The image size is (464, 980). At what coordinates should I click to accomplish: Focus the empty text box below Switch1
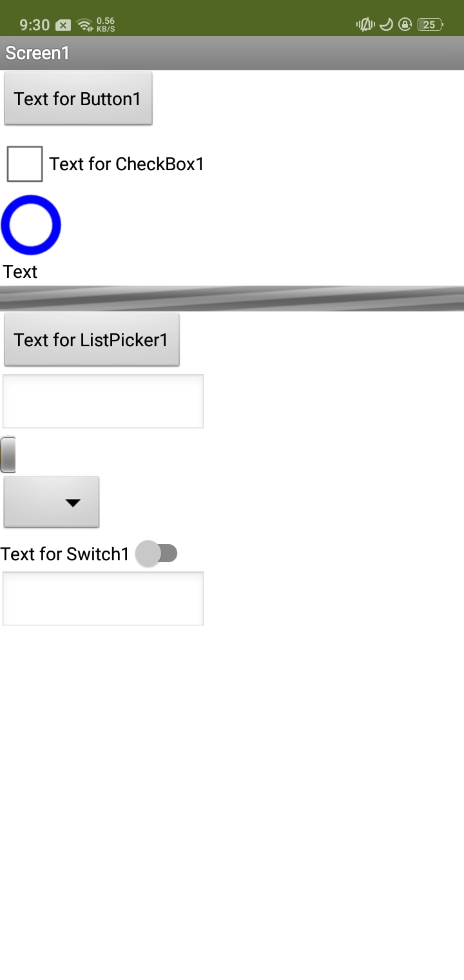(103, 598)
